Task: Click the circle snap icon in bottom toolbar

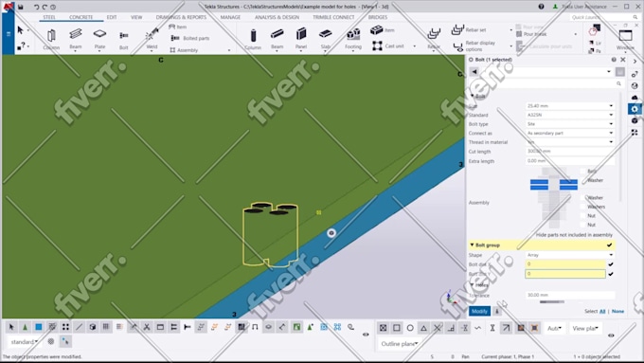Action: pyautogui.click(x=410, y=328)
